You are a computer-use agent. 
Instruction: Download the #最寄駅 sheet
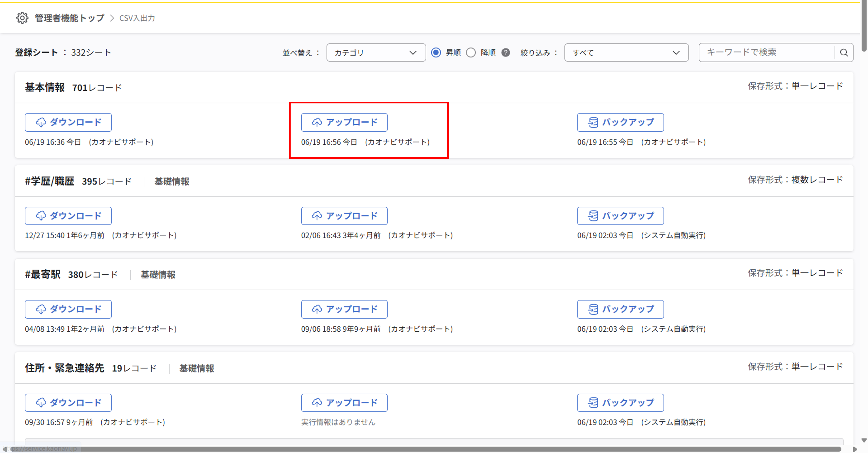coord(68,309)
